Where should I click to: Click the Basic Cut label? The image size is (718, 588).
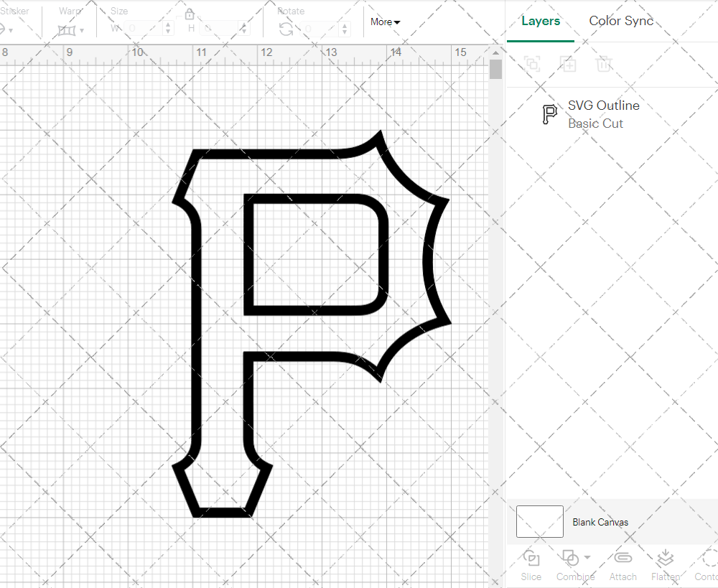pyautogui.click(x=595, y=123)
